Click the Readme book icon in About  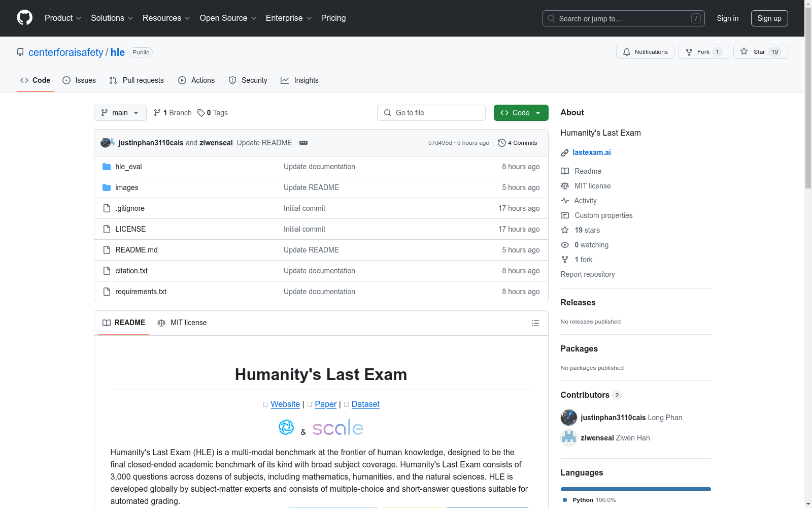coord(565,171)
